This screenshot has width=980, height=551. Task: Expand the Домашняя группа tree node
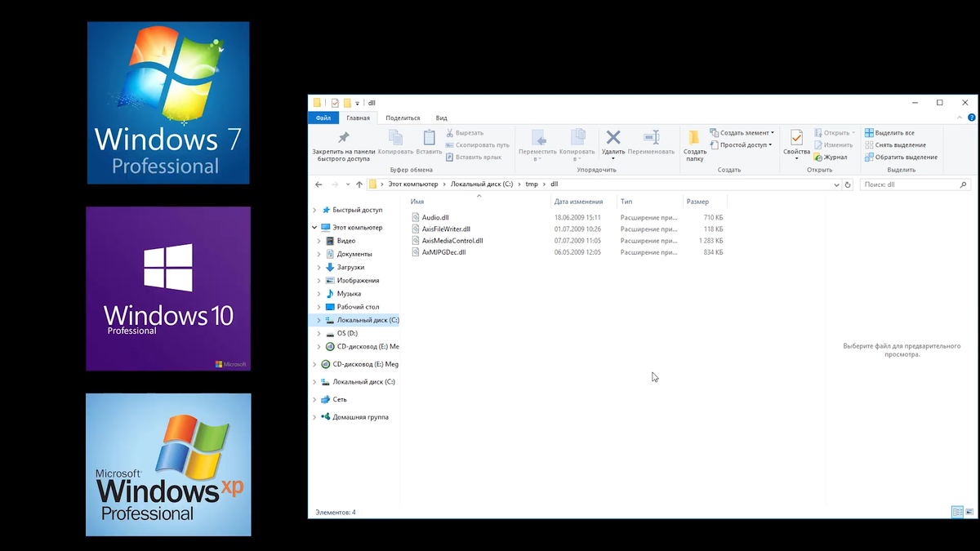[x=315, y=417]
